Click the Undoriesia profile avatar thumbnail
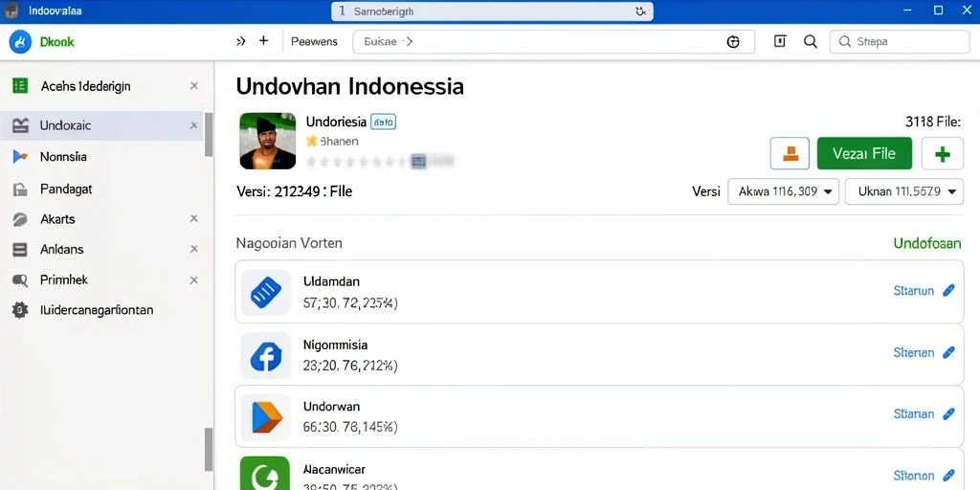The height and width of the screenshot is (490, 980). click(x=268, y=141)
